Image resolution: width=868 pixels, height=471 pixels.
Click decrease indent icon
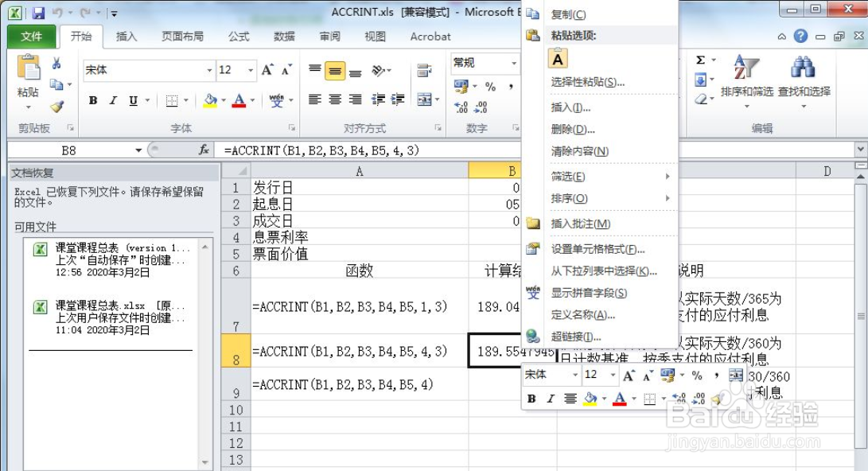click(x=378, y=99)
